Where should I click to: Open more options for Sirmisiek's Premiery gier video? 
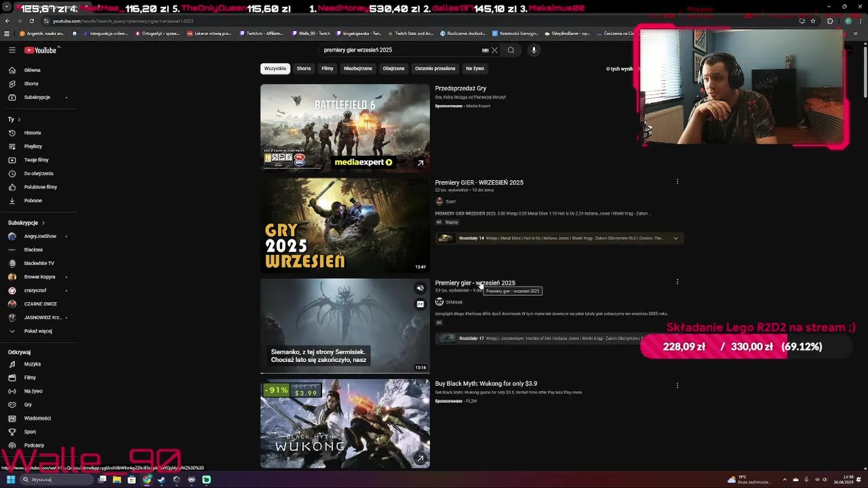point(677,282)
